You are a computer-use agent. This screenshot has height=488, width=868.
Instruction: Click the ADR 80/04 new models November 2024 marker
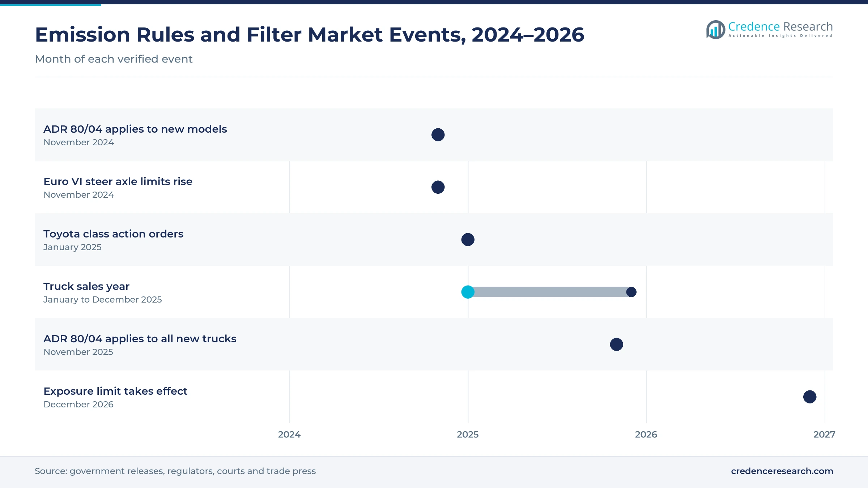point(438,135)
